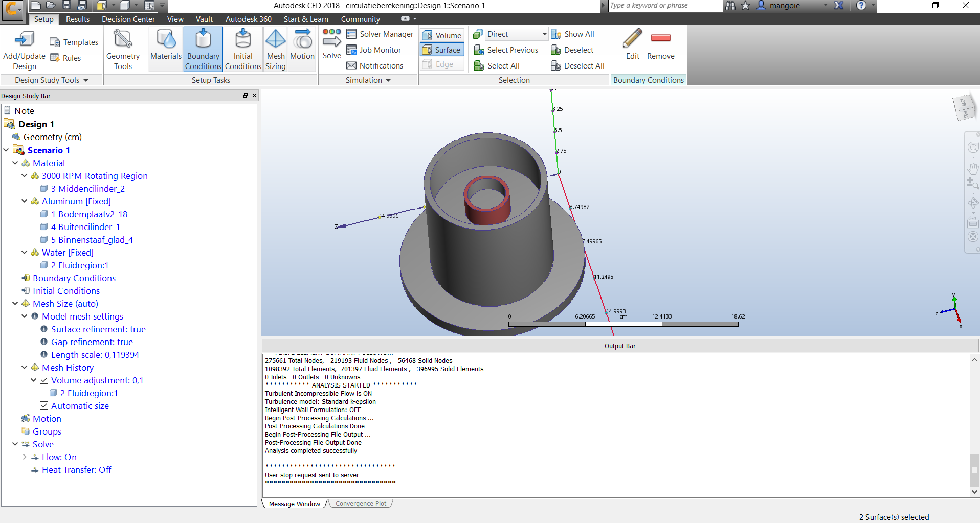980x523 pixels.
Task: Launch the Solver Manager
Action: coord(380,34)
